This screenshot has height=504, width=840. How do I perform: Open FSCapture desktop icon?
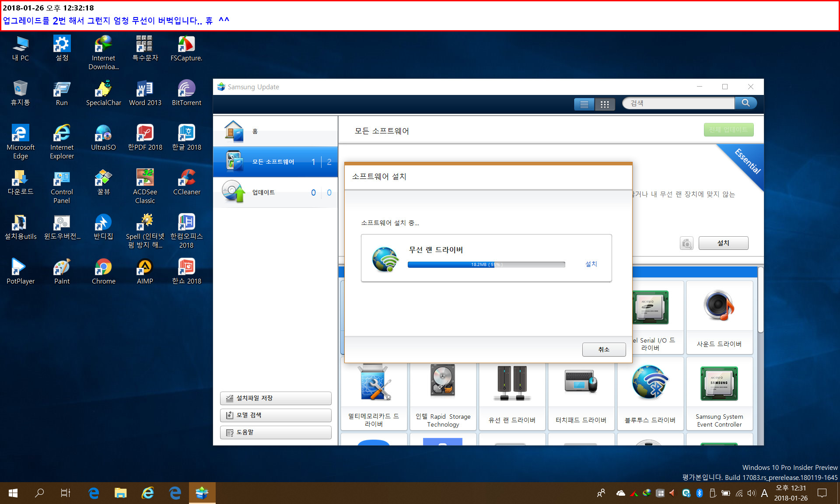click(186, 49)
